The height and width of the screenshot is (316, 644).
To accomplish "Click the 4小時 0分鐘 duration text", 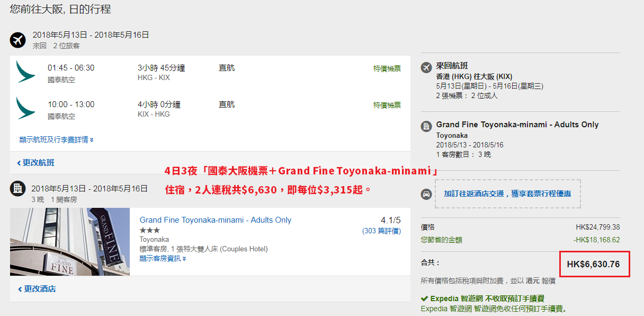I will tap(159, 104).
